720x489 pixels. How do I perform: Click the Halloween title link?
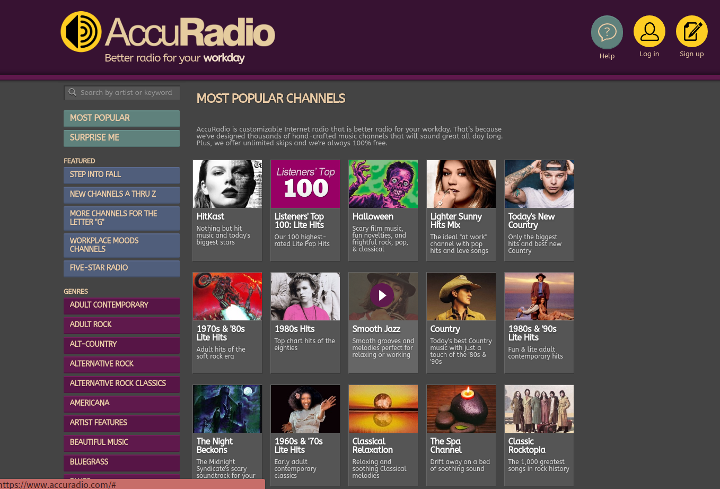click(x=372, y=216)
